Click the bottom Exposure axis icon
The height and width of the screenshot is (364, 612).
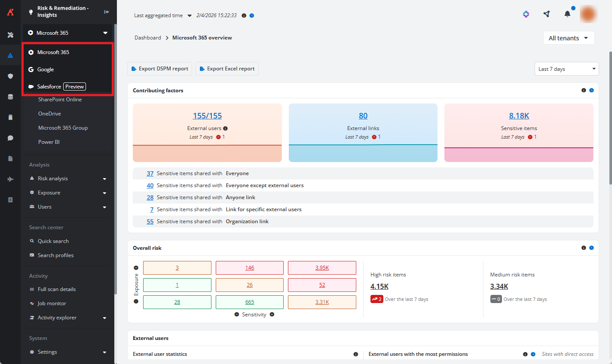136,301
